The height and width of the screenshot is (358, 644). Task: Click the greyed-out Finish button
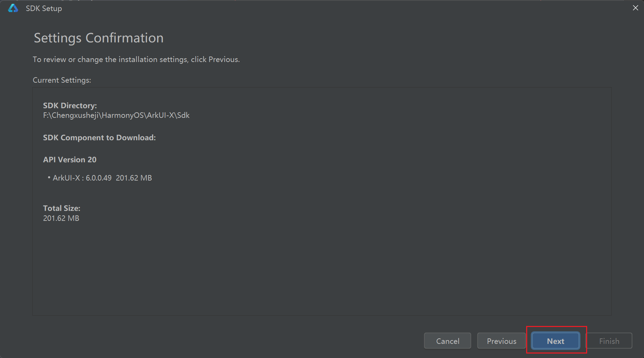[609, 341]
